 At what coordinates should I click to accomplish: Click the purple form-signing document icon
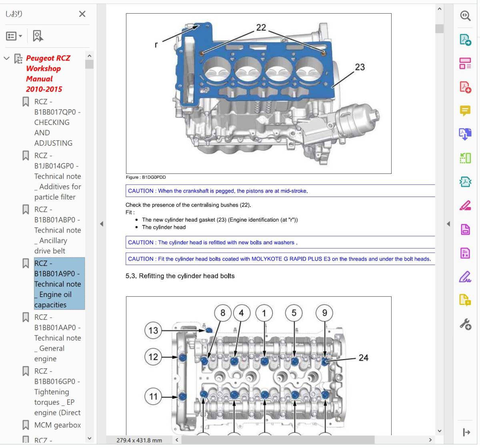pos(465,253)
